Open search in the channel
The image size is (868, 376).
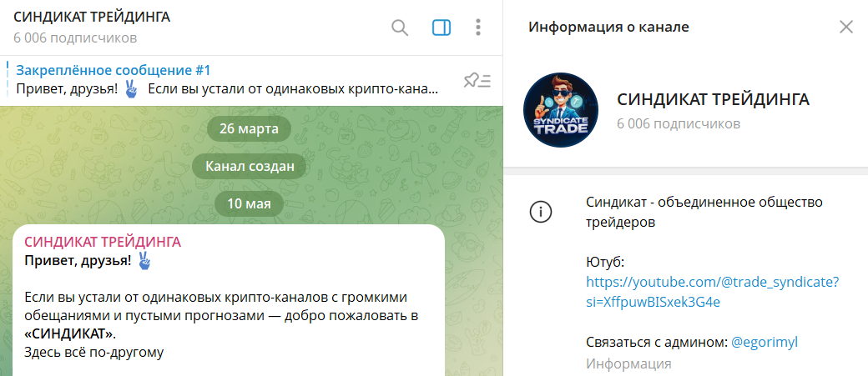400,27
